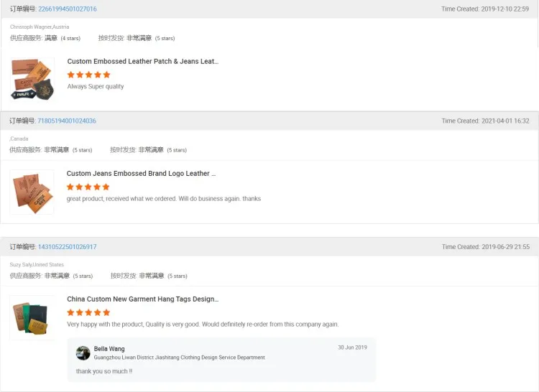This screenshot has width=539, height=392.
Task: Click the star rating on jeans logo review
Action: tap(88, 187)
